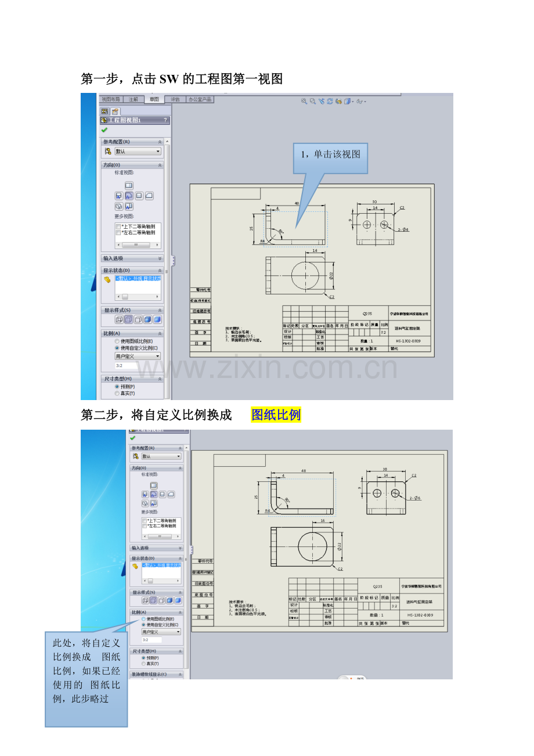Select Right standard view icon, step-one screenshot
The width and height of the screenshot is (534, 756).
click(x=139, y=196)
